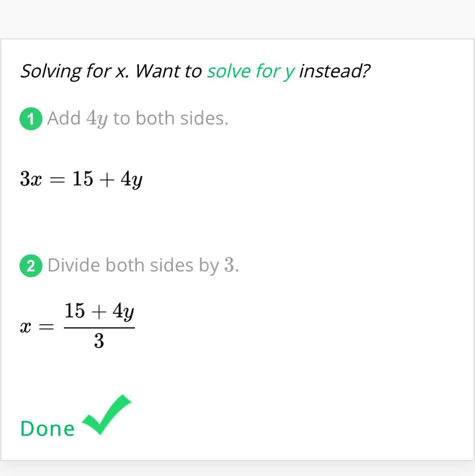Select the equation 3x = 15 + 4y
This screenshot has width=475, height=476.
81,179
